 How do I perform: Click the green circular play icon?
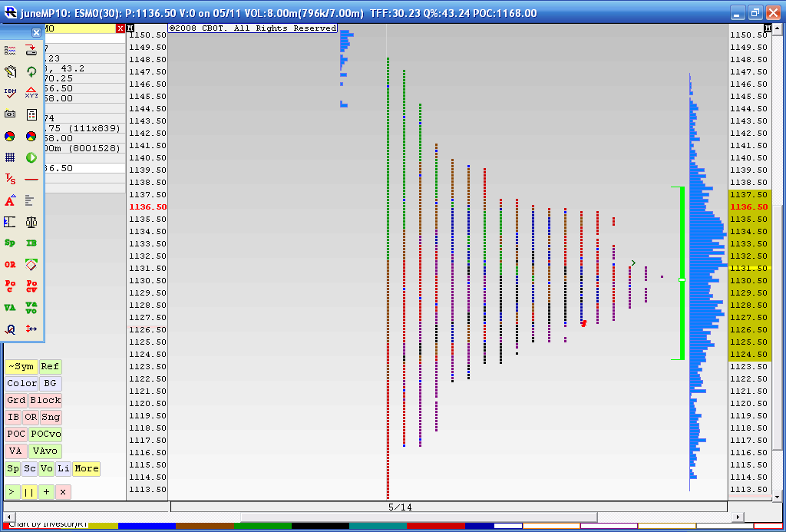[31, 157]
